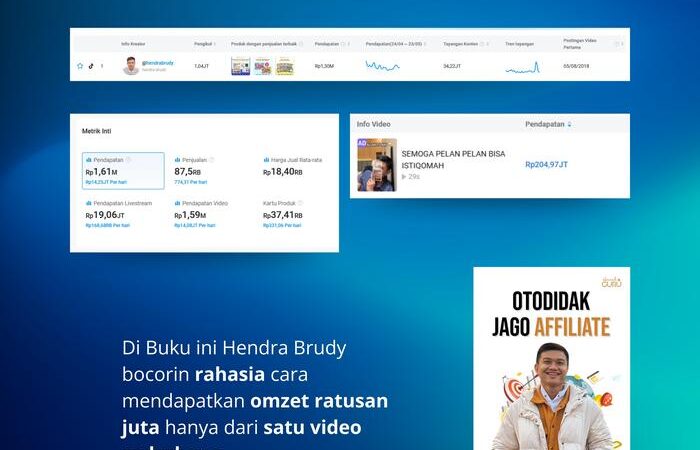Click the help icon next to Kartu Produk

coord(301,203)
